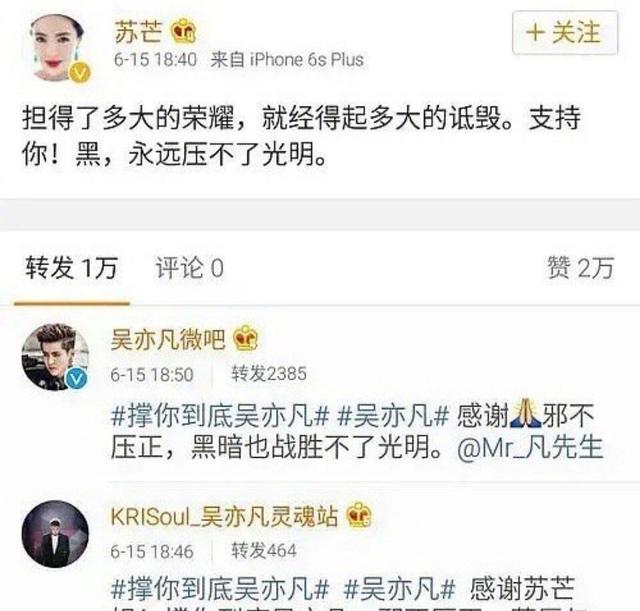This screenshot has width=640, height=611.
Task: Tap crown badge beside KRISoul_吴亦凡灵魂站
Action: (x=359, y=514)
